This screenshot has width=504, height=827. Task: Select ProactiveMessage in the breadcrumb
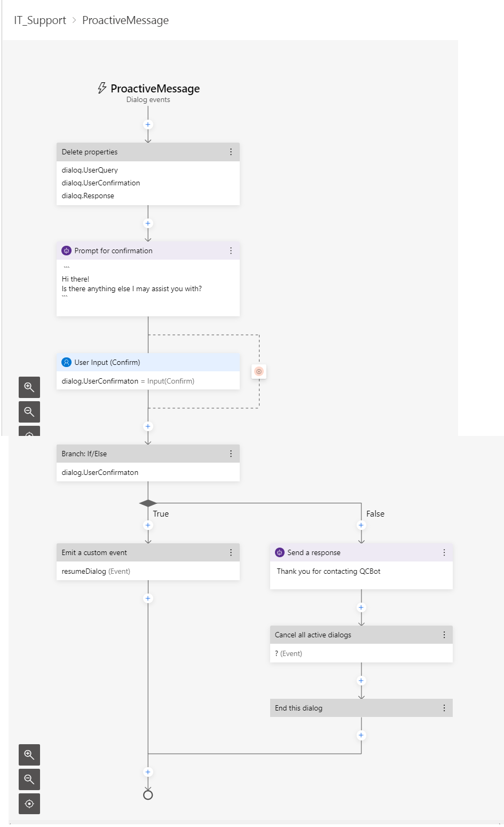(x=125, y=20)
